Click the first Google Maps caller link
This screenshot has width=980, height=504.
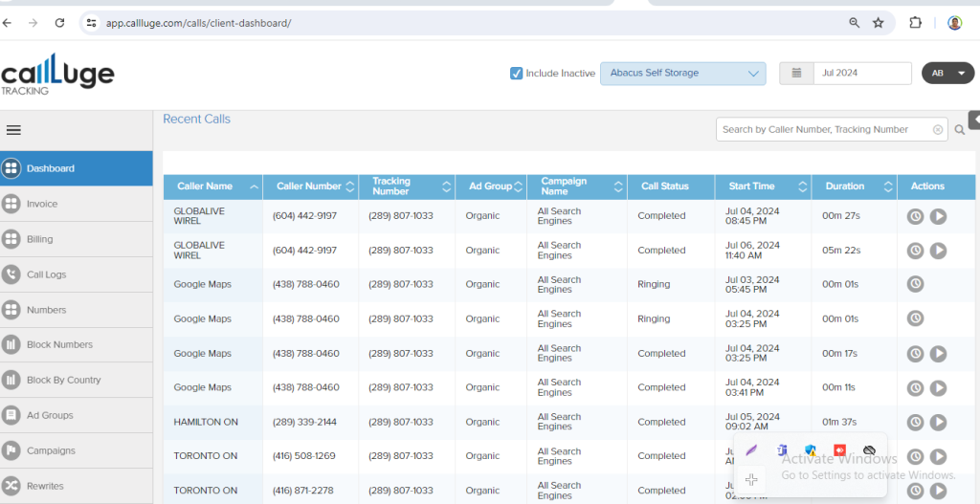coord(203,284)
